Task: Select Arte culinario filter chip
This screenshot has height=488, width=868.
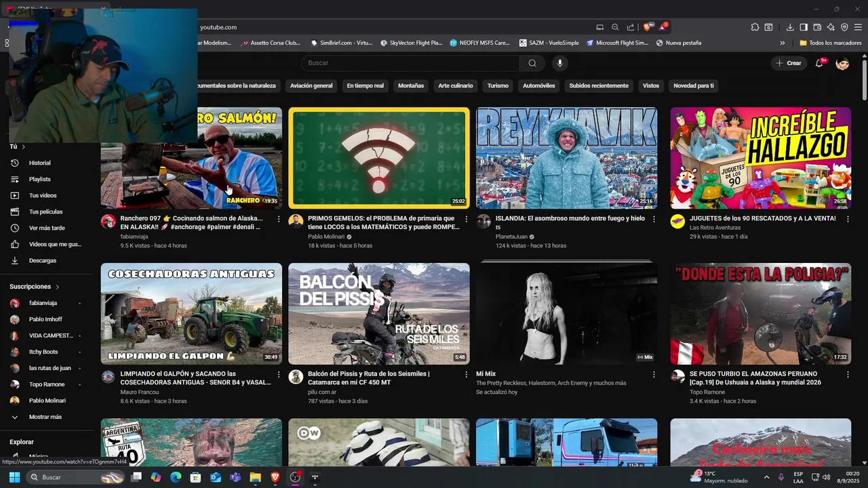Action: 456,86
